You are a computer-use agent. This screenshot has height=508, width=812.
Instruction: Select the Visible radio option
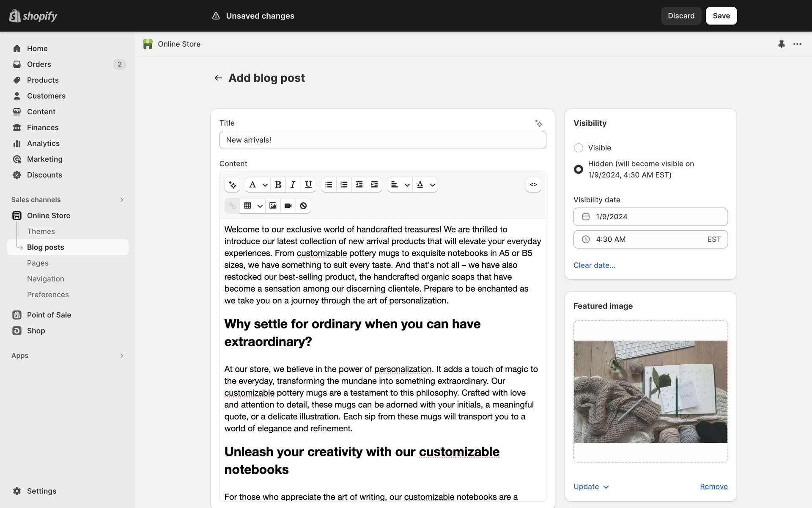578,148
